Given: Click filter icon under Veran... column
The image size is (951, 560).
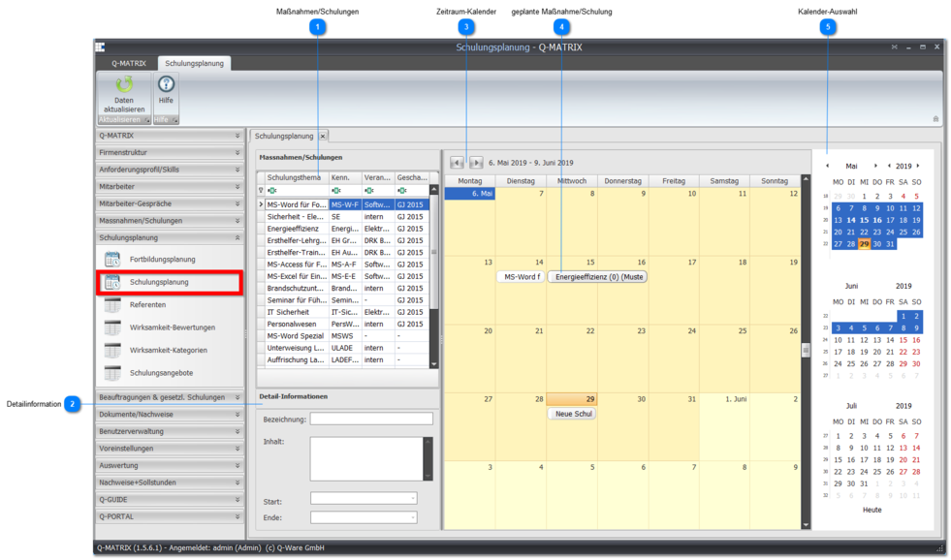Looking at the screenshot, I should point(368,191).
